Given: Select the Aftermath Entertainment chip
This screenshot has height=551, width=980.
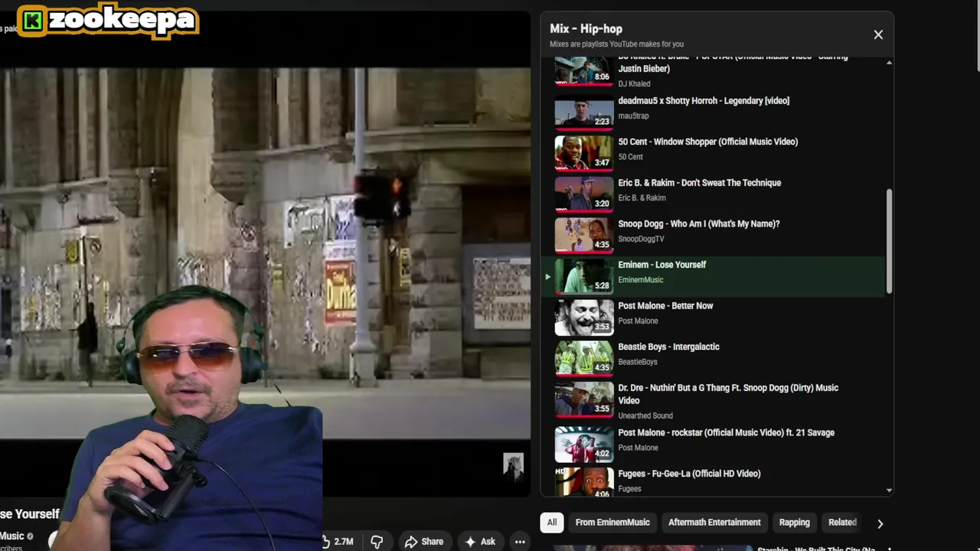Looking at the screenshot, I should pos(714,522).
